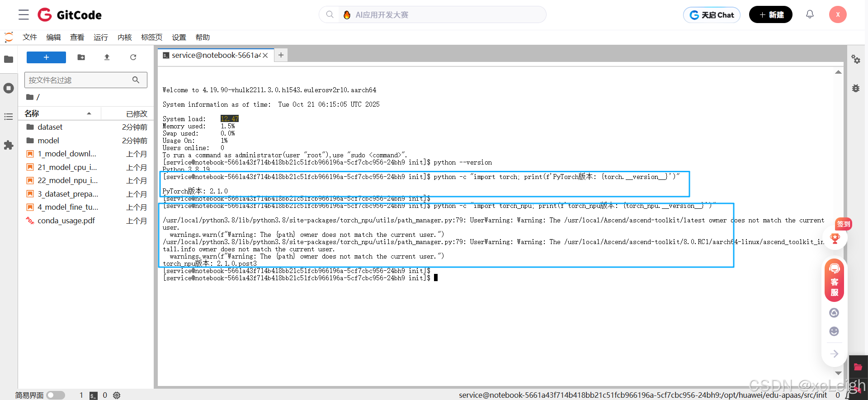The height and width of the screenshot is (400, 868).
Task: Click the 签到 badge
Action: click(843, 224)
